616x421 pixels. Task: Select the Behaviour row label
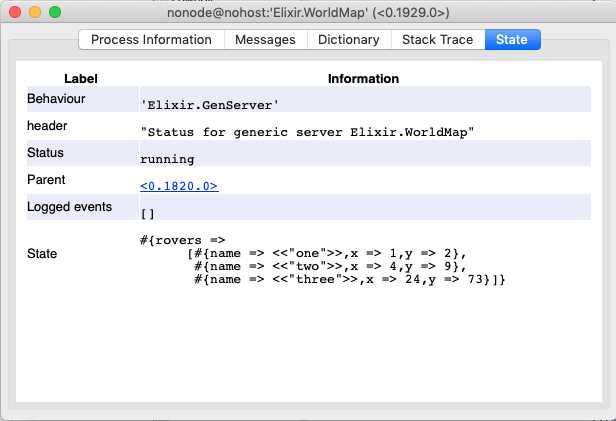(x=56, y=99)
